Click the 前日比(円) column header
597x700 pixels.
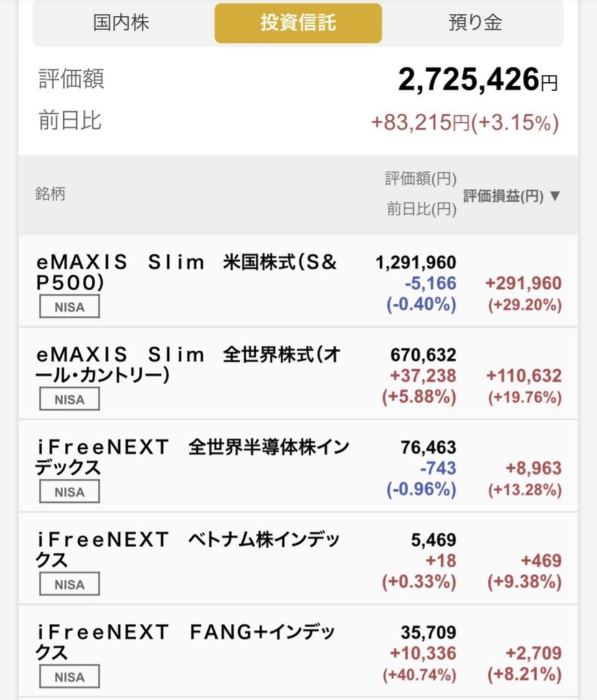421,208
